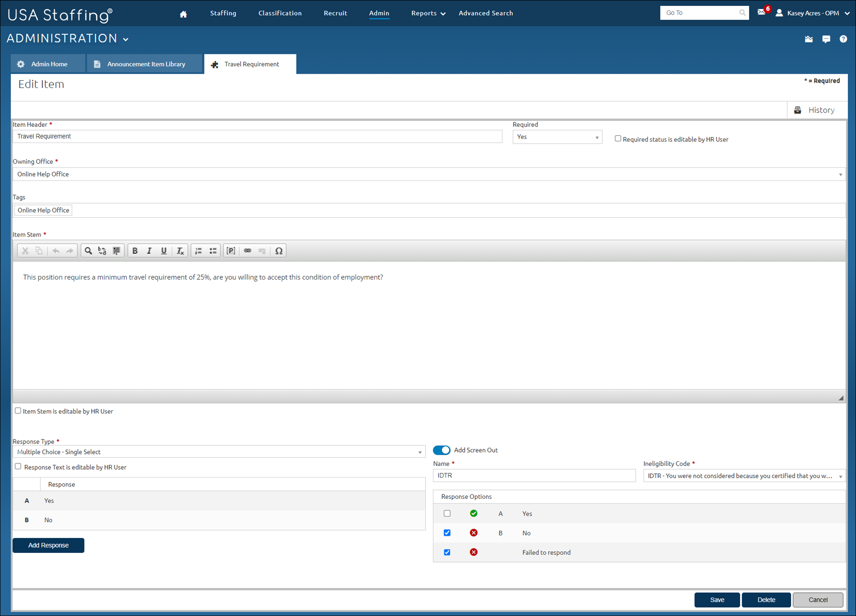Viewport: 856px width, 616px height.
Task: Open the Admin menu
Action: pyautogui.click(x=379, y=13)
